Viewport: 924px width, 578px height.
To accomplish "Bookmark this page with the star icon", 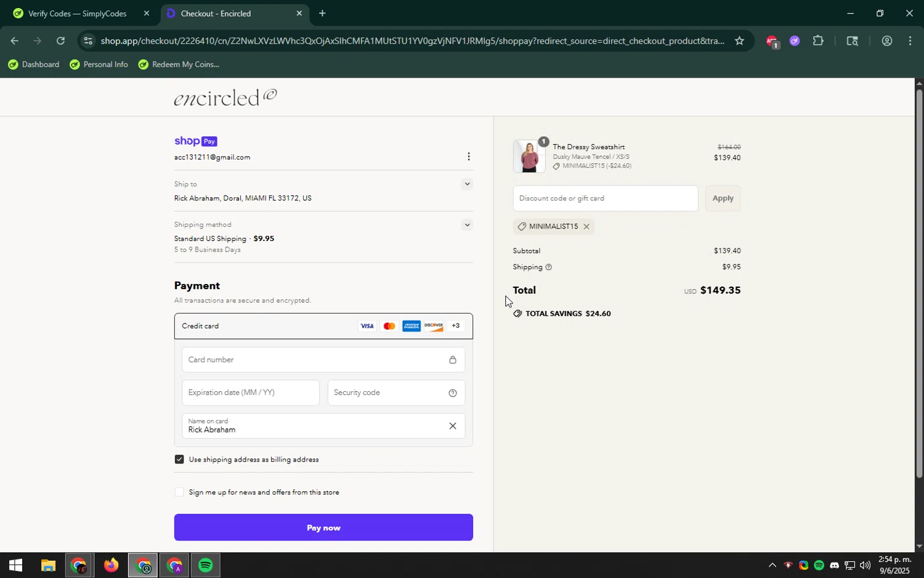I will coord(739,41).
